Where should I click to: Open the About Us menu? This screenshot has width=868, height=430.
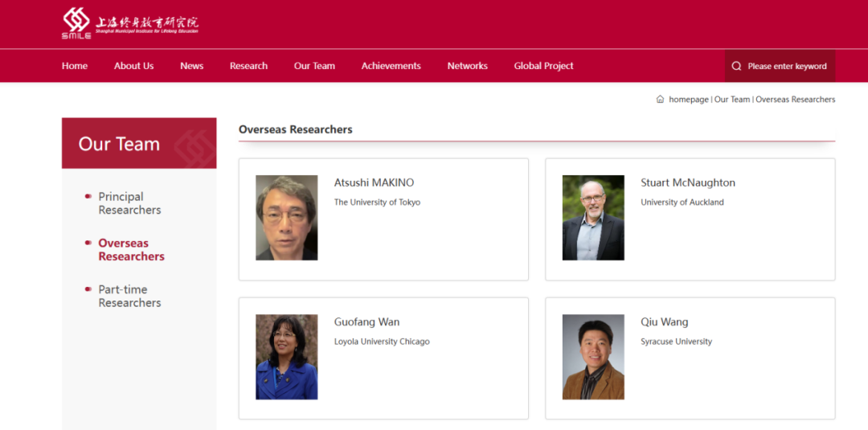click(x=133, y=66)
